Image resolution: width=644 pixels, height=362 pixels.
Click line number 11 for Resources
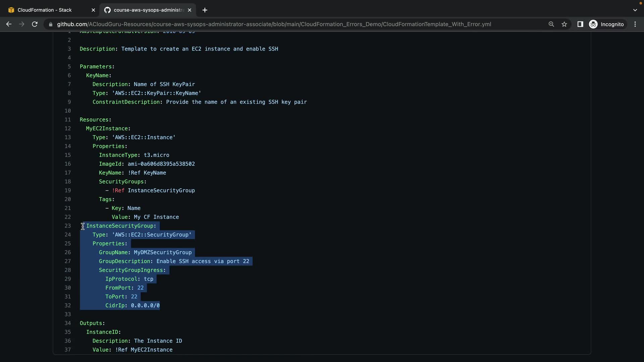tap(68, 120)
